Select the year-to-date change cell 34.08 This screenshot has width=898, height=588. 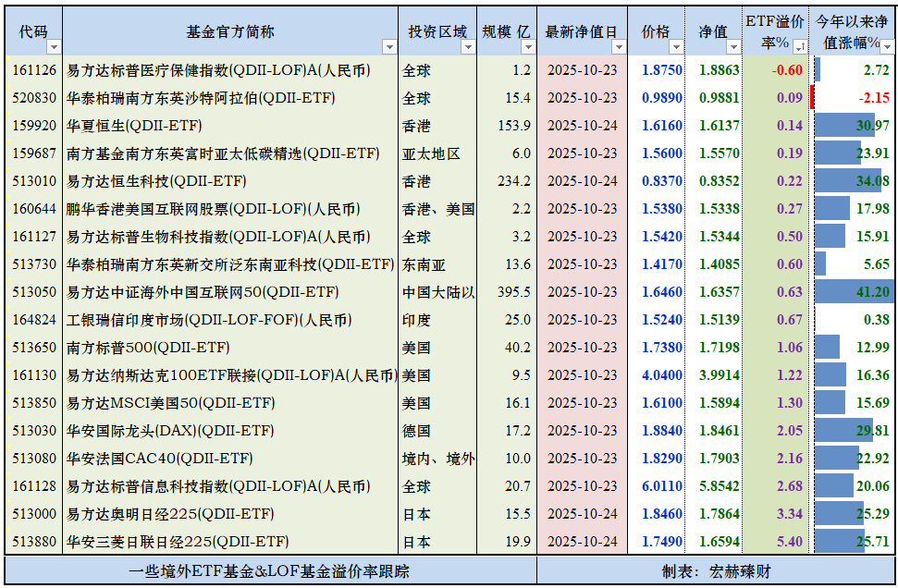pyautogui.click(x=853, y=181)
